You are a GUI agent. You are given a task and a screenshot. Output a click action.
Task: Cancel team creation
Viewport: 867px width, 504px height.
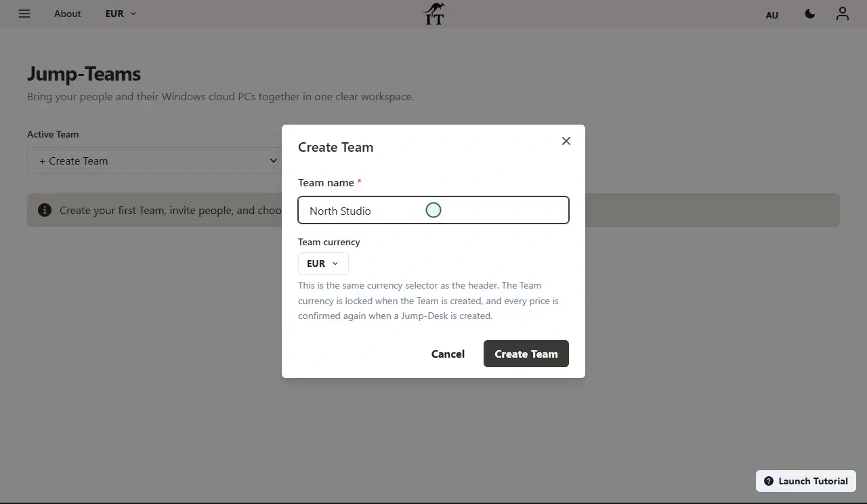[x=448, y=354]
